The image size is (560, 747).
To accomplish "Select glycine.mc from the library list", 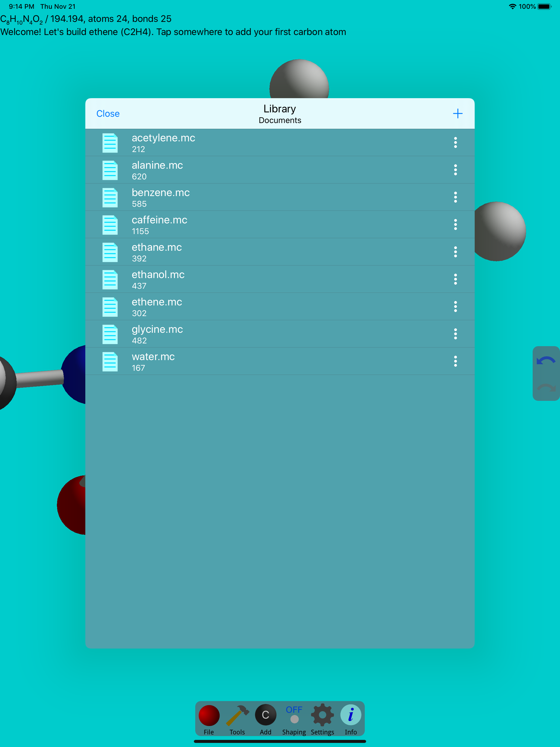I will click(157, 334).
